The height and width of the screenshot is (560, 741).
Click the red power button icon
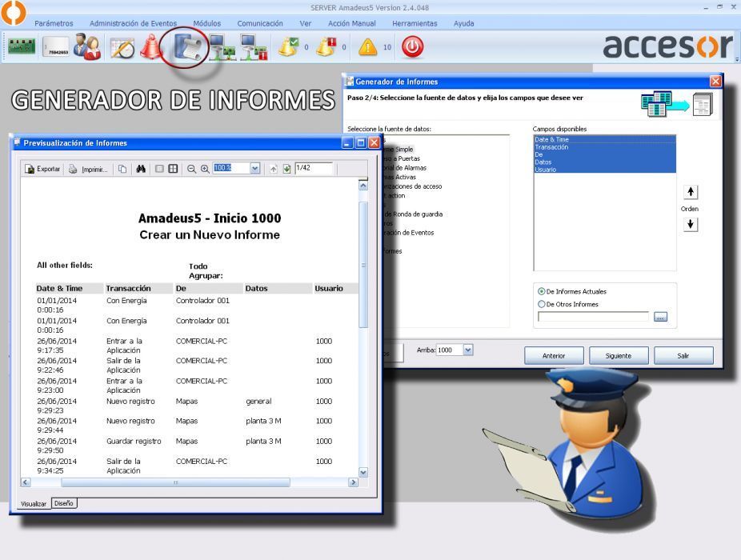[x=413, y=46]
